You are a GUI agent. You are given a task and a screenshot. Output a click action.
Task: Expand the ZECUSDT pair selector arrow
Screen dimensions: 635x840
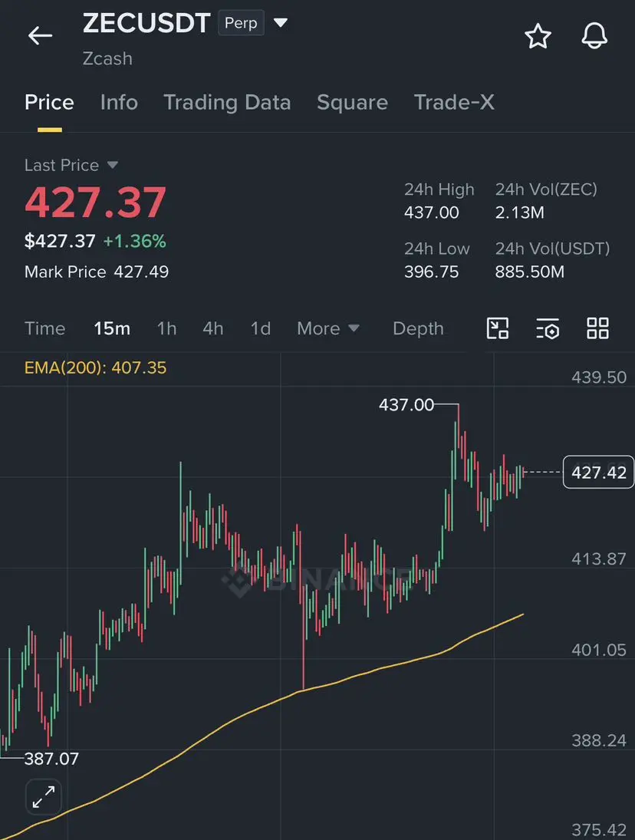coord(281,23)
